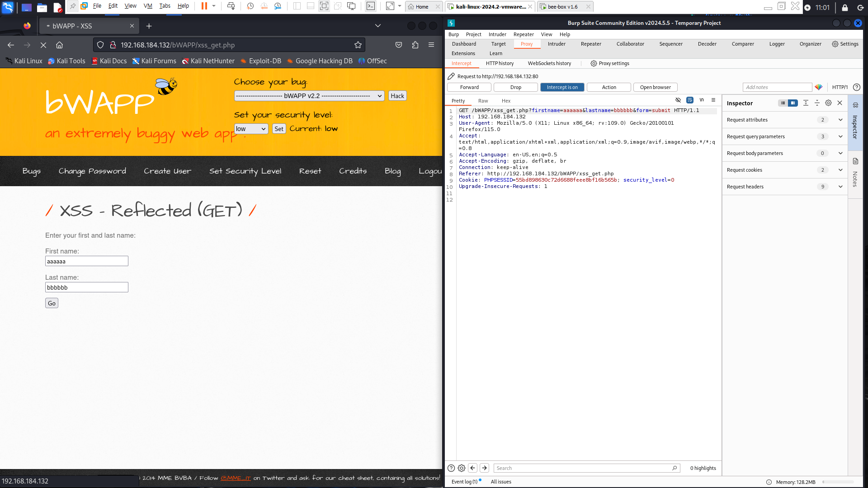Go to the next search match arrow
This screenshot has height=488, width=868.
click(x=484, y=468)
